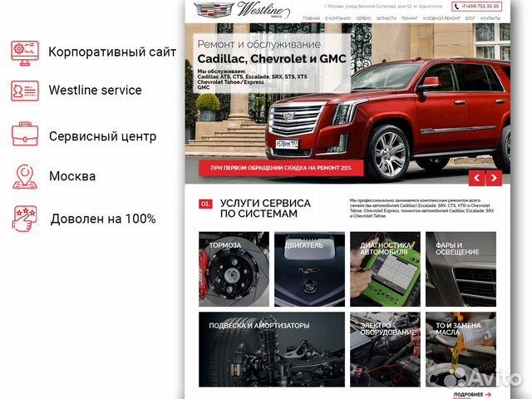Open the Сервис menu item

pos(363,18)
